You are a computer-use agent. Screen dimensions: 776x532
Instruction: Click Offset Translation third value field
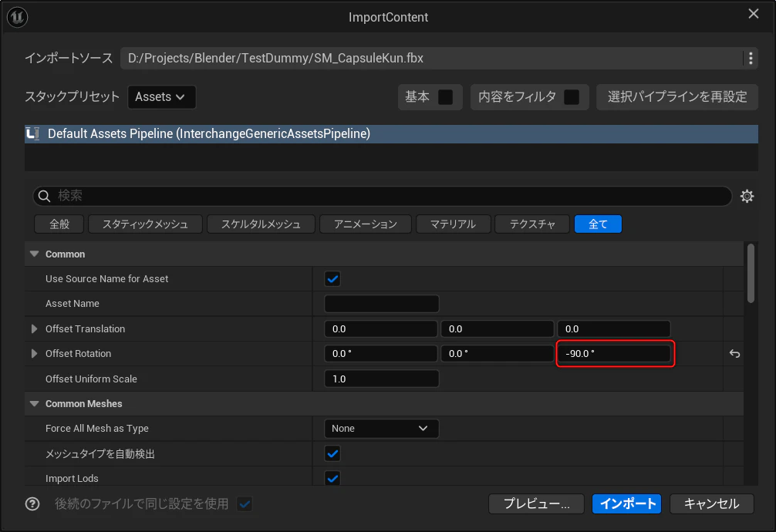point(614,329)
